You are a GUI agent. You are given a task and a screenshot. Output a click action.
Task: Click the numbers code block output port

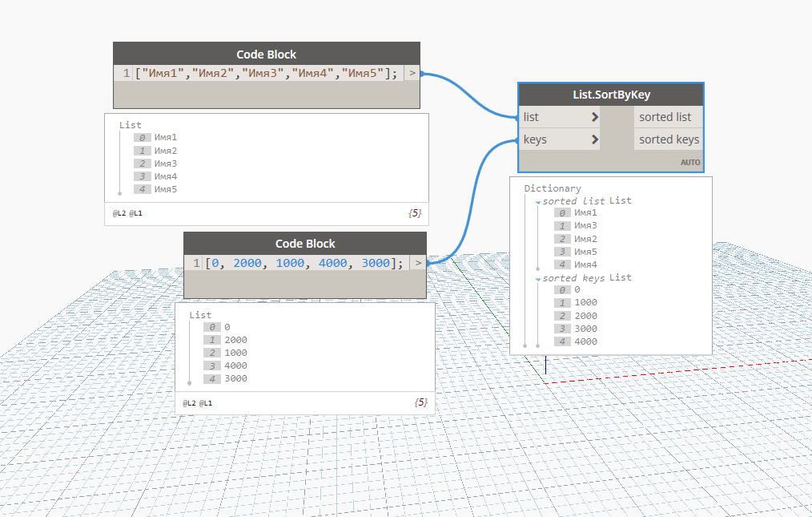(x=418, y=263)
